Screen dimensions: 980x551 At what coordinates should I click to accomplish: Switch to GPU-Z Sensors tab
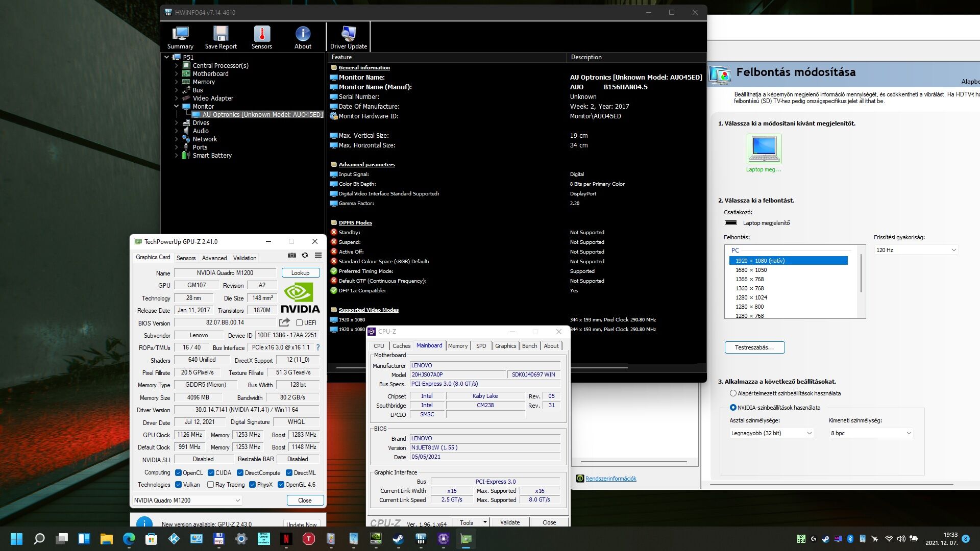click(x=186, y=258)
